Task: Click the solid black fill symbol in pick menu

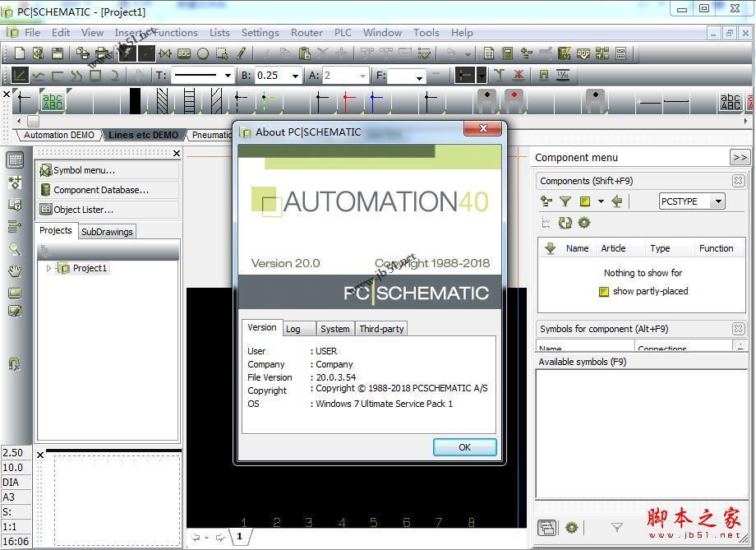Action: [x=136, y=99]
